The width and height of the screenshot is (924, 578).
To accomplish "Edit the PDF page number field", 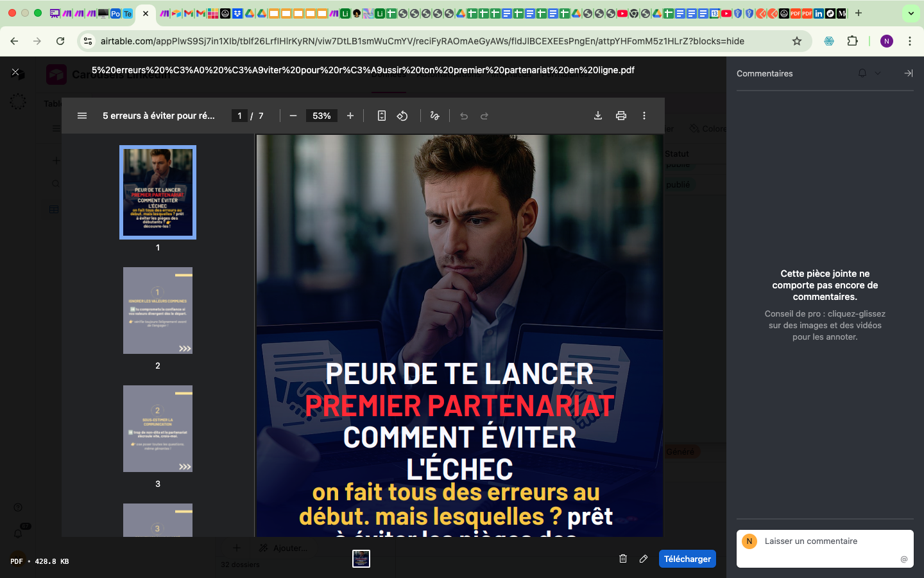I will (239, 116).
